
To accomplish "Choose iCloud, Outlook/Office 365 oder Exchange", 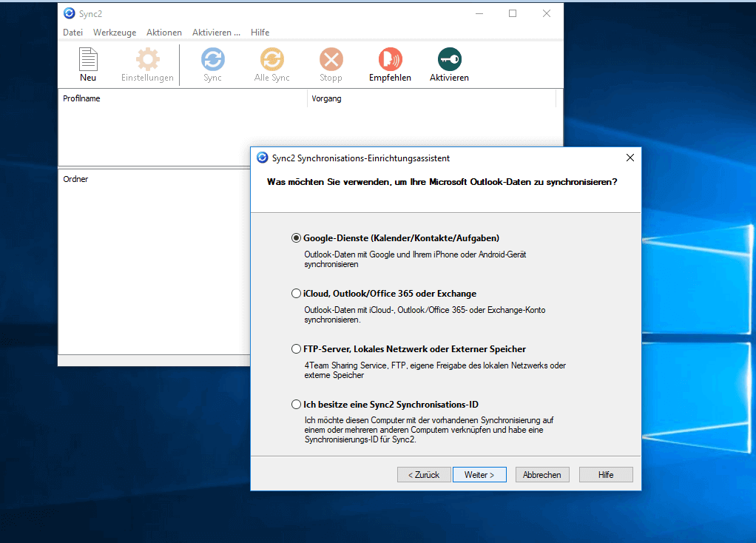I will pyautogui.click(x=297, y=294).
